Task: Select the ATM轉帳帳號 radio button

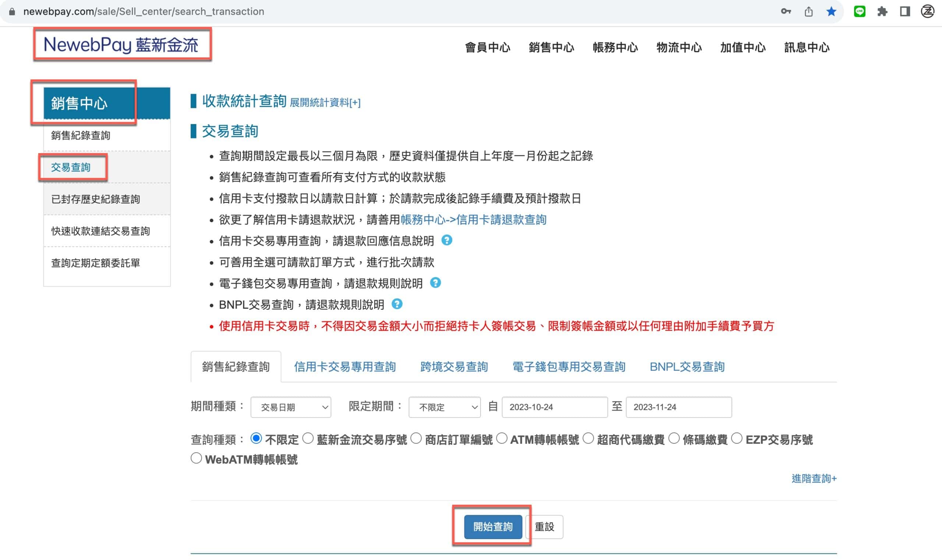Action: pyautogui.click(x=502, y=438)
